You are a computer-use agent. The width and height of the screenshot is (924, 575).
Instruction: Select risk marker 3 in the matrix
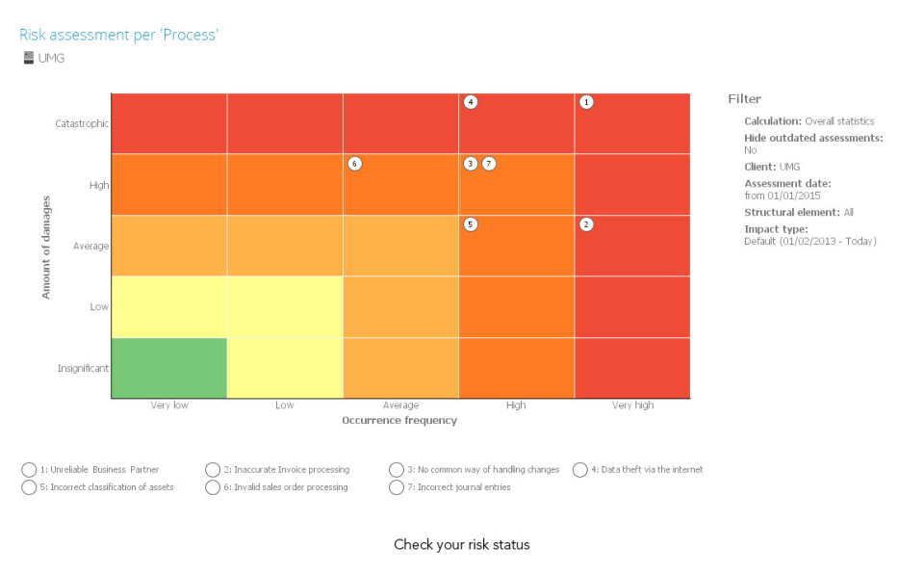tap(470, 164)
